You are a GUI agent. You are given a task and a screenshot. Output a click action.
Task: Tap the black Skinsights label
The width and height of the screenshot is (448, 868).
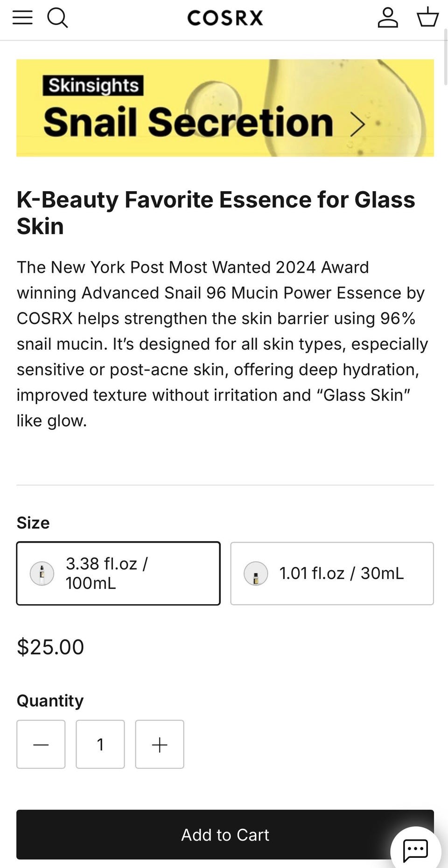click(93, 86)
